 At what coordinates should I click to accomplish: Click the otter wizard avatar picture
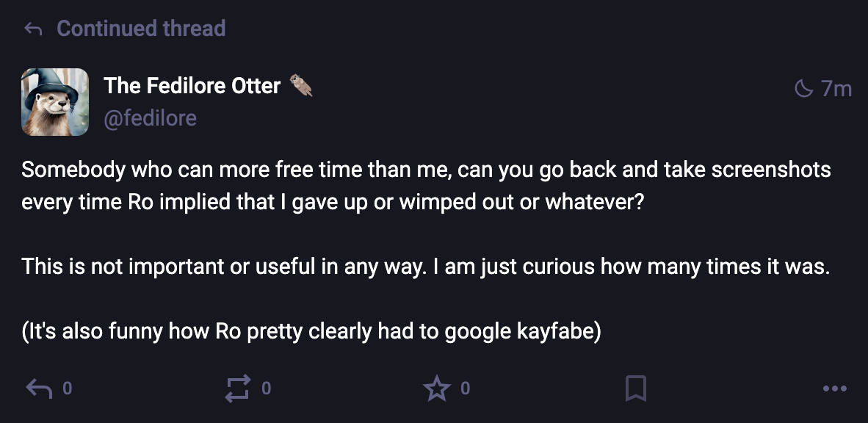click(55, 102)
